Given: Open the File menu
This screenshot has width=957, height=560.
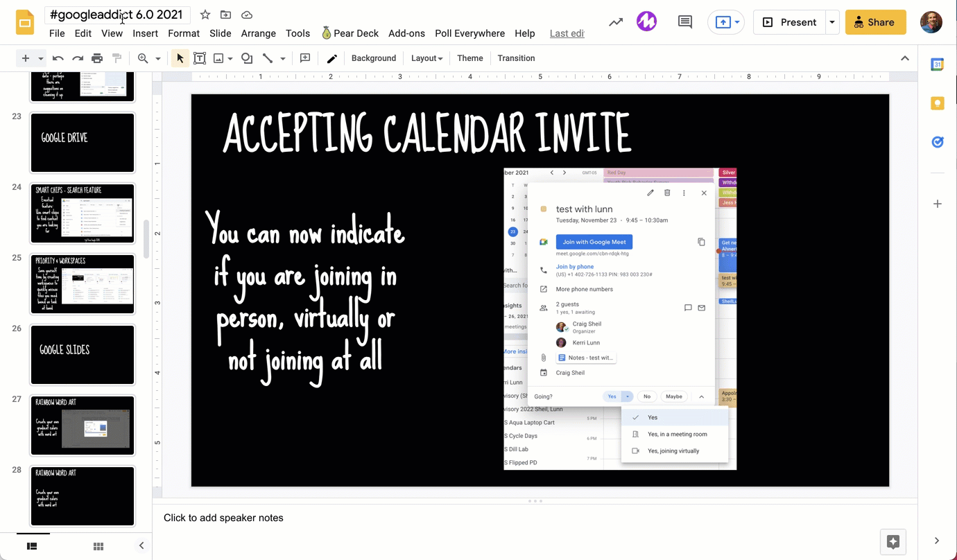Looking at the screenshot, I should click(x=57, y=33).
